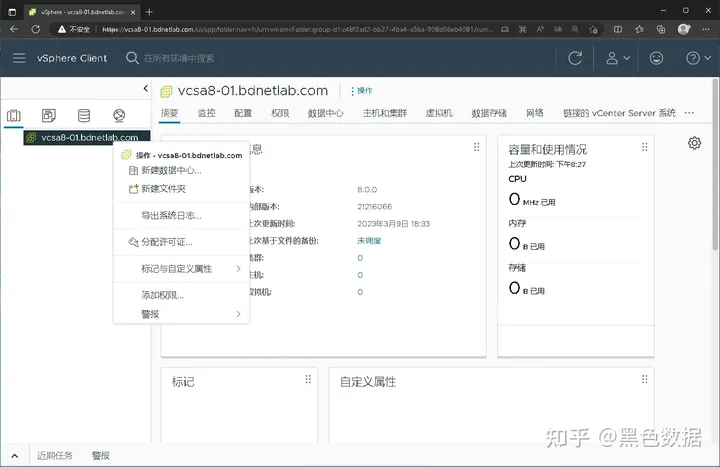
Task: Open a new browser tab
Action: click(x=149, y=12)
